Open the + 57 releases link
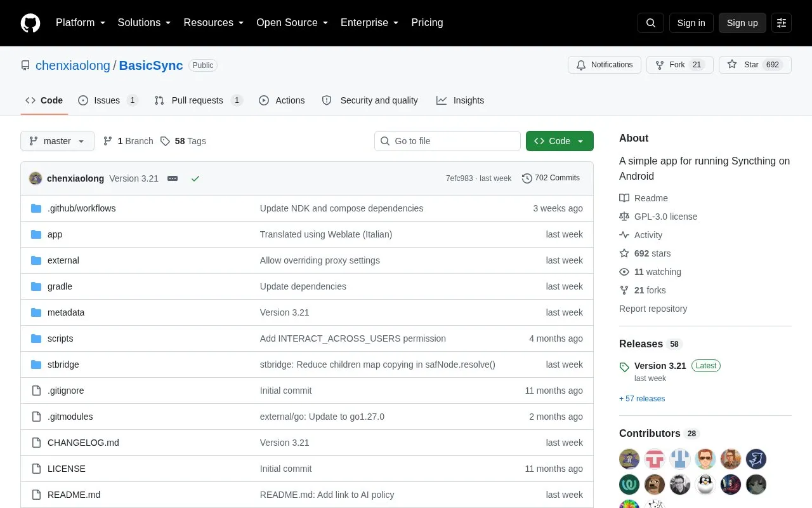Screen dimensions: 812x508 pos(642,399)
